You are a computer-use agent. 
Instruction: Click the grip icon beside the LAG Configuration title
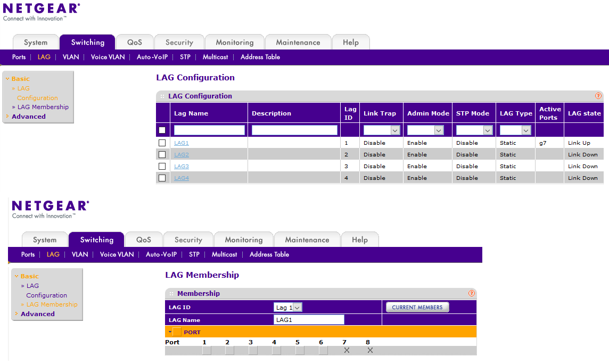[162, 96]
